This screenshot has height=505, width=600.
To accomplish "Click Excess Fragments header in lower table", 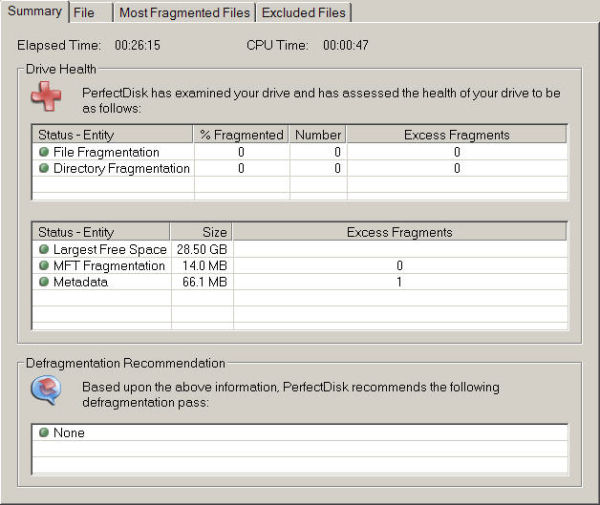I will pos(399,232).
